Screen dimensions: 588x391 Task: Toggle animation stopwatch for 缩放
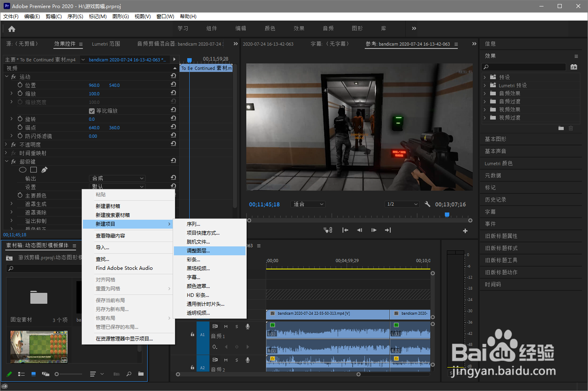20,93
